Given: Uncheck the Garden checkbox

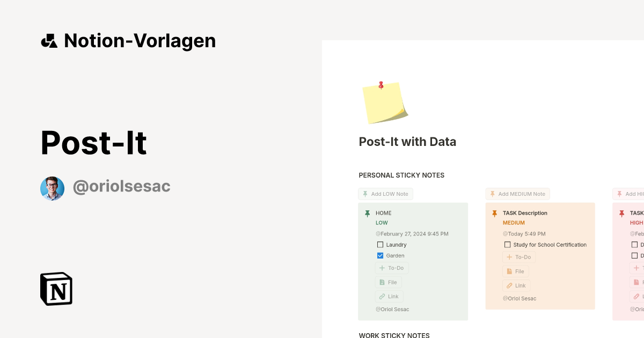Looking at the screenshot, I should click(380, 255).
